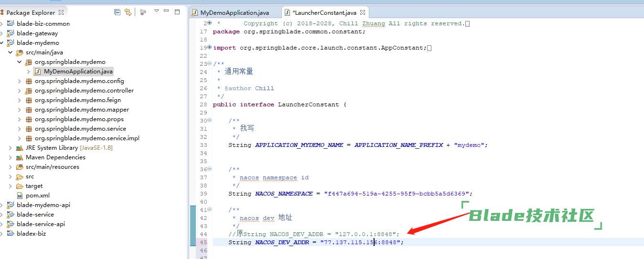Click the target folder icon
The height and width of the screenshot is (259, 644).
20,186
